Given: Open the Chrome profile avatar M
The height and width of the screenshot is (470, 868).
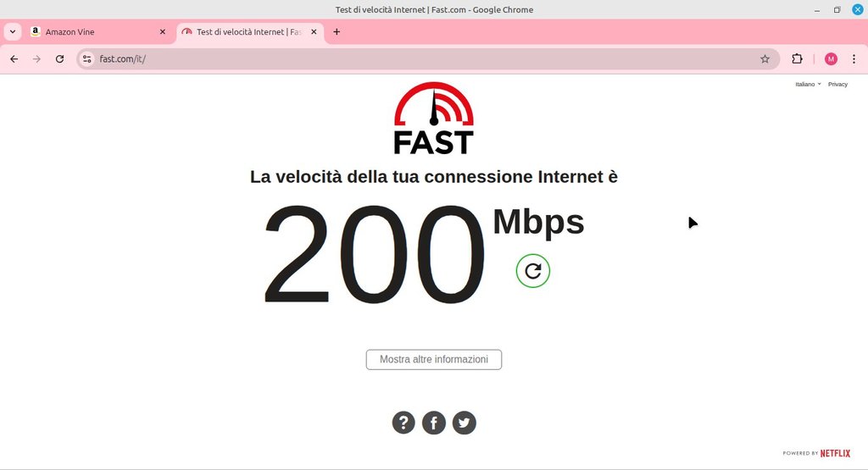Looking at the screenshot, I should pyautogui.click(x=831, y=59).
